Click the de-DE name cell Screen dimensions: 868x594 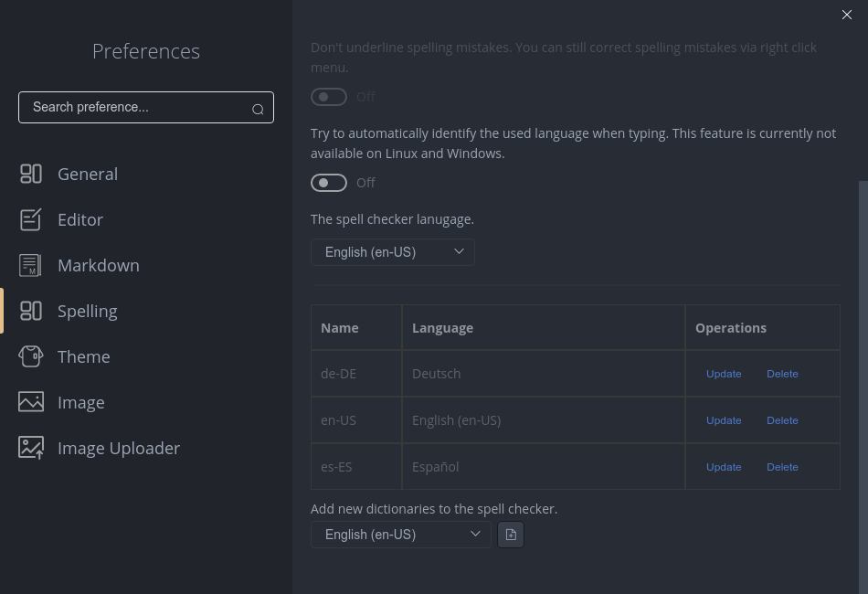point(356,374)
